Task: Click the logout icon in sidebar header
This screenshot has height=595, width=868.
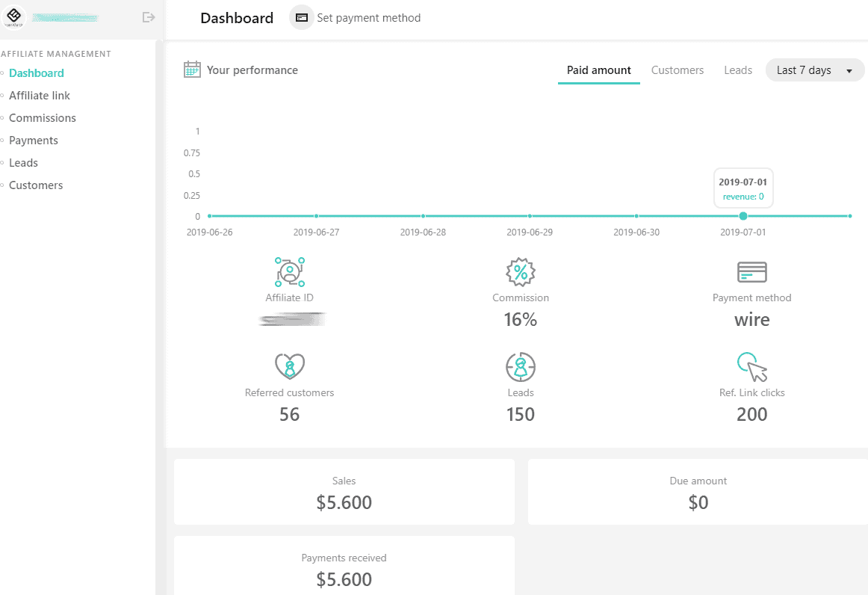Action: tap(149, 17)
